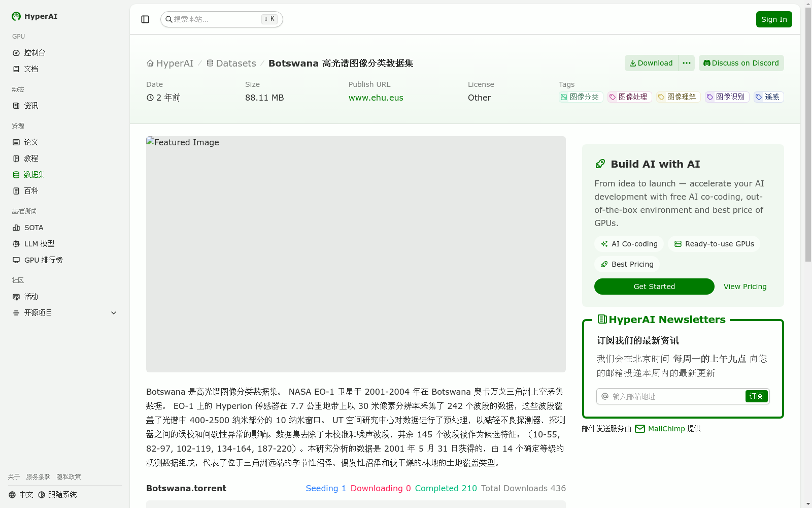
Task: Click the Botswana.torrent heading
Action: (186, 488)
